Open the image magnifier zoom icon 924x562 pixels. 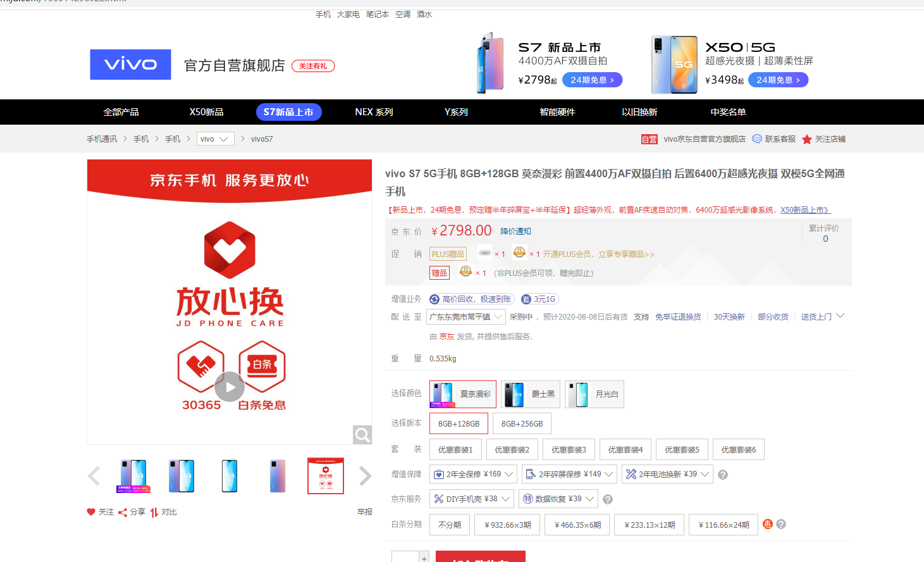pyautogui.click(x=362, y=435)
